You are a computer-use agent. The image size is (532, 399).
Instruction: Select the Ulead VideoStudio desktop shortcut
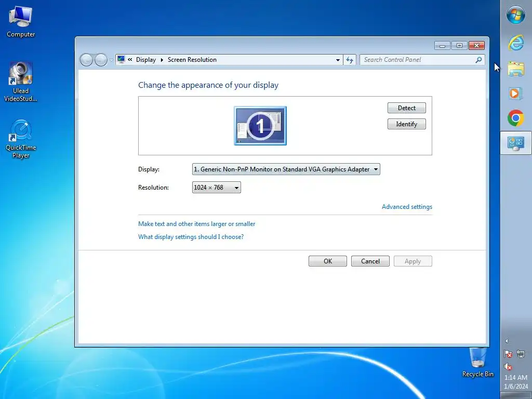(21, 82)
